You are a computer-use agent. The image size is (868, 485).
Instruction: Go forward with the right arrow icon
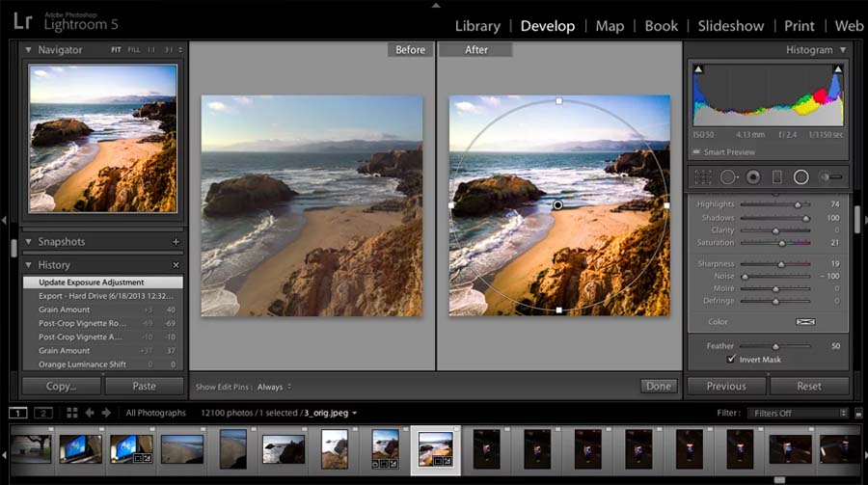click(106, 413)
